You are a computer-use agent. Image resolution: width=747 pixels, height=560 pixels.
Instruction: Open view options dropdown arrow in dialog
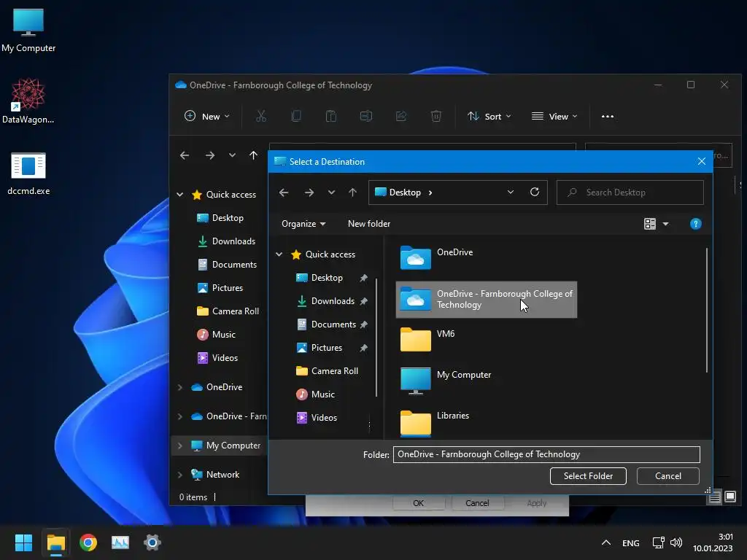click(x=665, y=224)
